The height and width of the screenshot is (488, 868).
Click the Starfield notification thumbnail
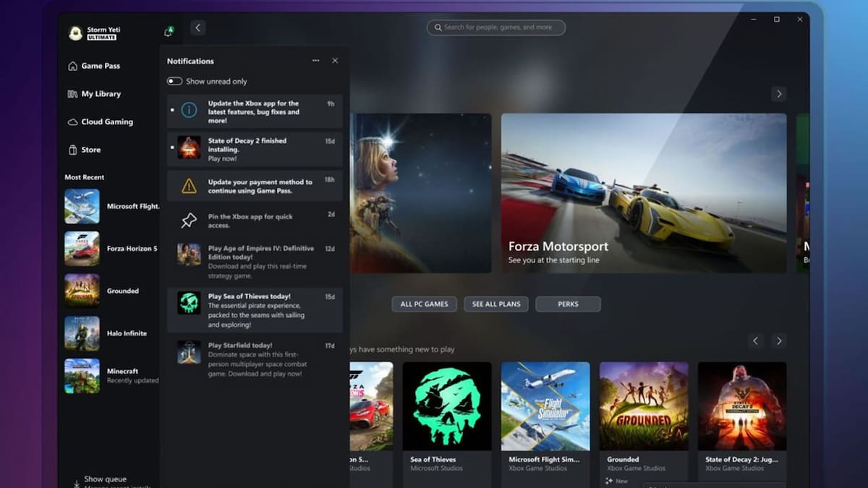(x=189, y=352)
